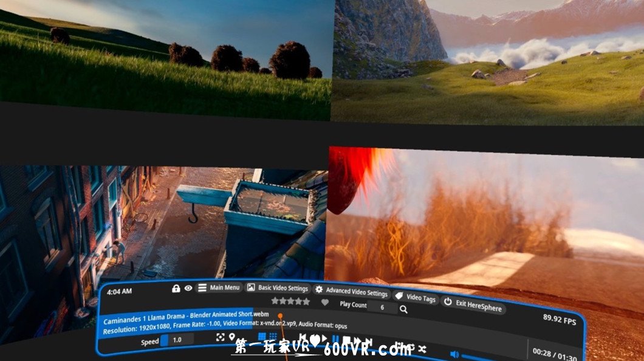Select the small dotted grid layout icon
Image resolution: width=644 pixels, height=361 pixels.
point(273,337)
